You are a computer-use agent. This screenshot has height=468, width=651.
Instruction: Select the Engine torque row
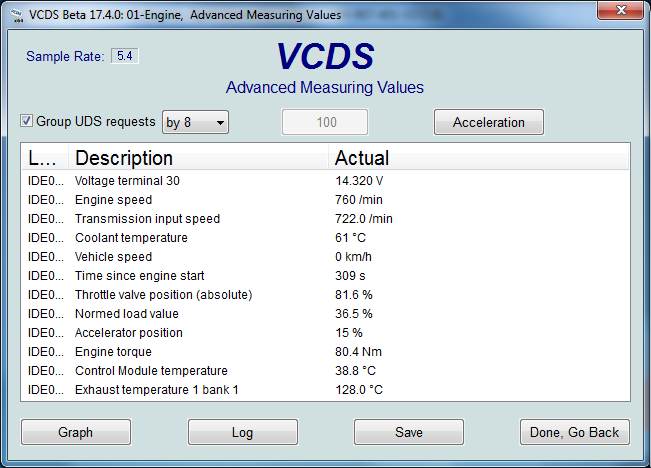click(326, 352)
